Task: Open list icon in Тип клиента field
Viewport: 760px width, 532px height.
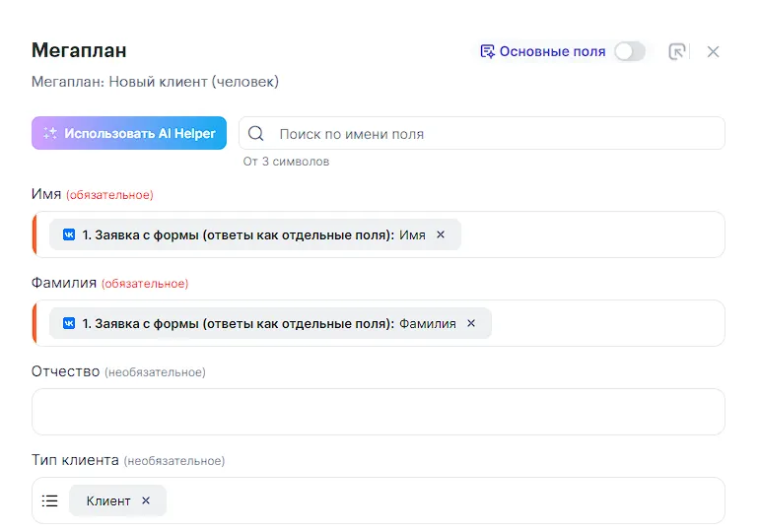Action: (50, 500)
